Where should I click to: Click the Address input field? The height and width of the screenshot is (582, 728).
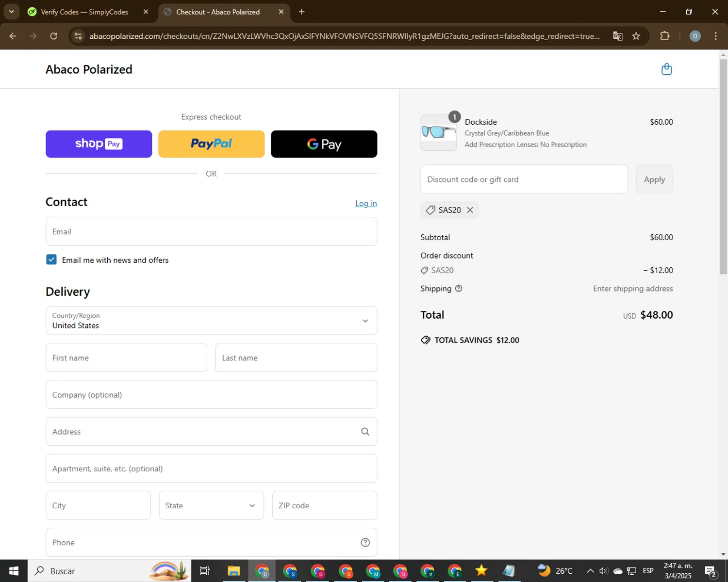click(x=211, y=431)
